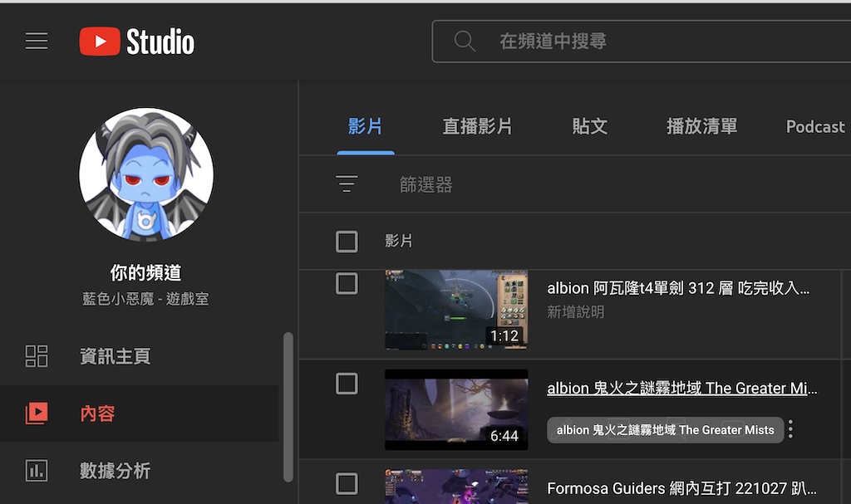Switch to the 直播影片 tab

coord(477,127)
